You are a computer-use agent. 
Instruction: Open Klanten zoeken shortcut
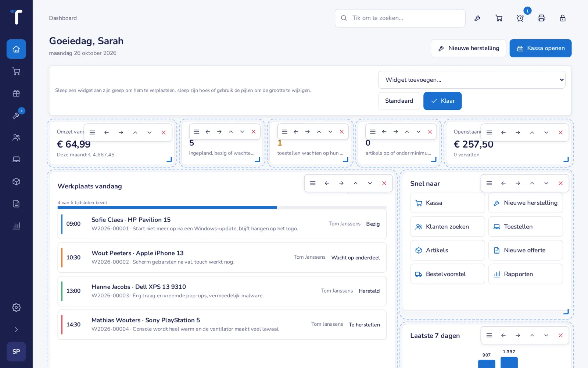click(x=447, y=227)
